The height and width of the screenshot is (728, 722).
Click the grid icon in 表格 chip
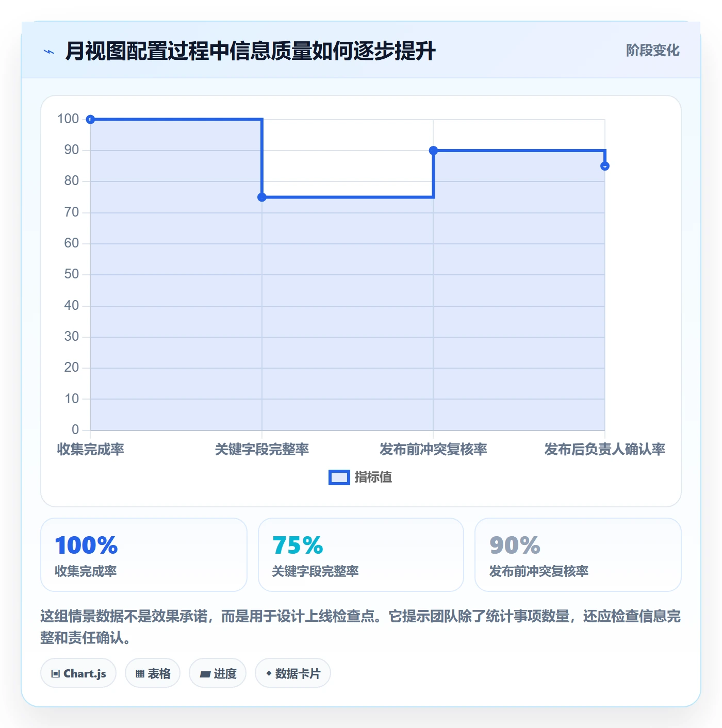coord(140,674)
